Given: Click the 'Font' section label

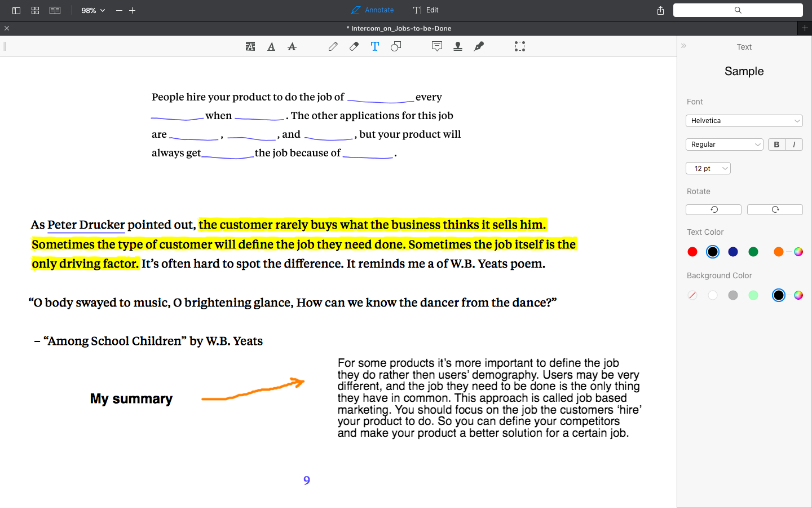Looking at the screenshot, I should [695, 102].
